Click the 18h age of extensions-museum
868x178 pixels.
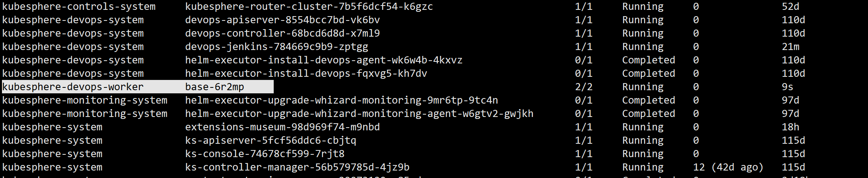(790, 127)
